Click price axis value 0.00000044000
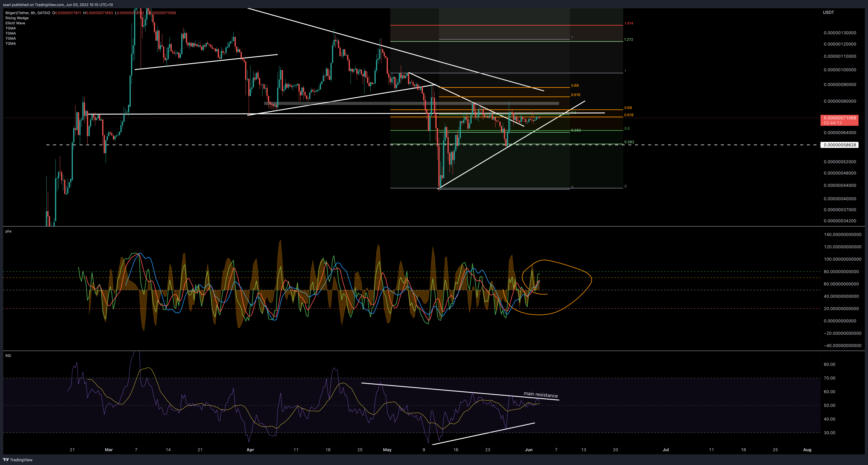Screen dimensions: 868x465 point(840,185)
